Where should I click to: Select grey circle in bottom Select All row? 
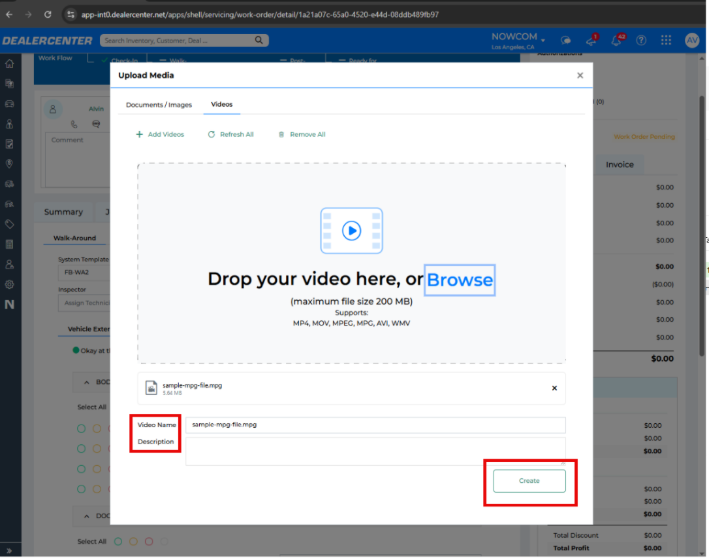coord(164,541)
